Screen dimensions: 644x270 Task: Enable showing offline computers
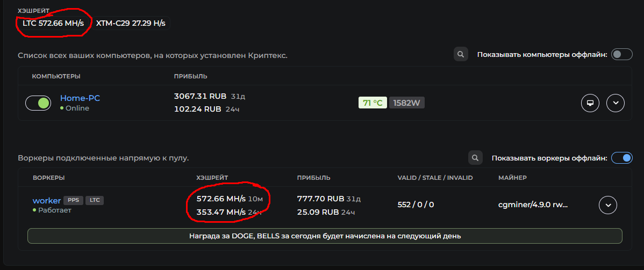[621, 54]
